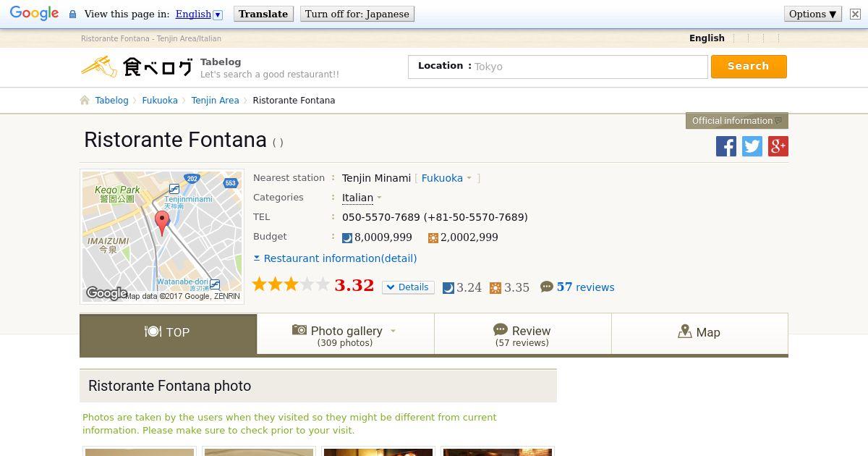The image size is (868, 456).
Task: Focus the Location search field
Action: [x=558, y=67]
